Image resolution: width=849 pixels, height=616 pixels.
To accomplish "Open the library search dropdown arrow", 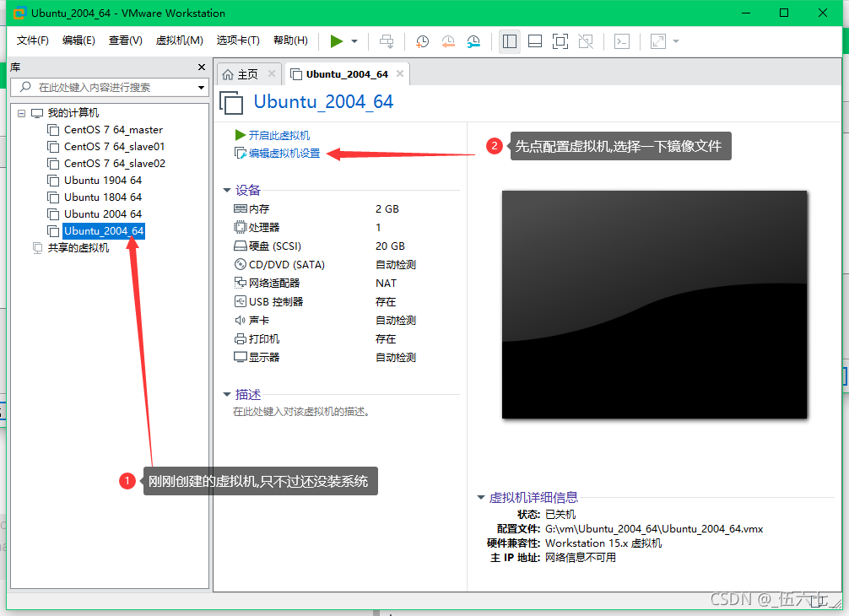I will (201, 87).
